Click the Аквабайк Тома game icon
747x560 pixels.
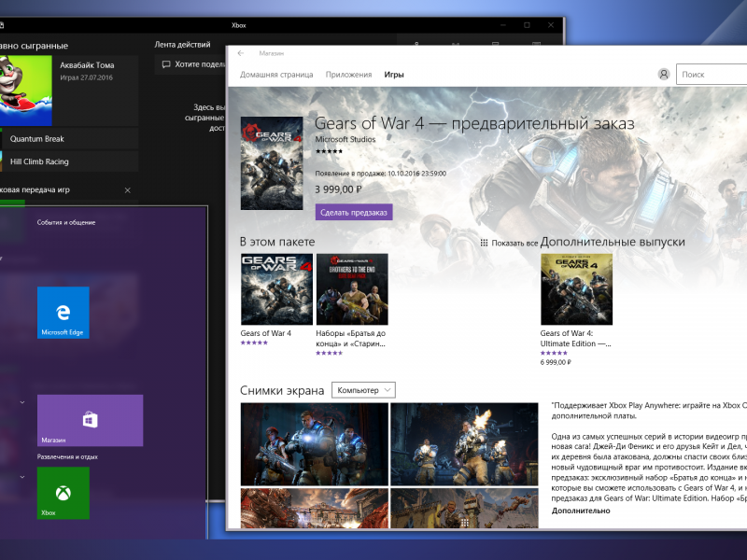[26, 89]
